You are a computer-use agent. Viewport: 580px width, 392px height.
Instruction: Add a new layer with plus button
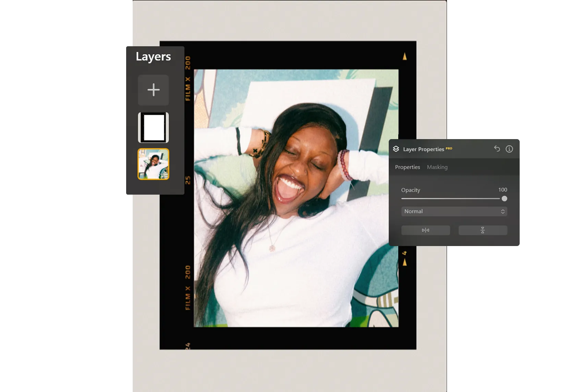(153, 90)
